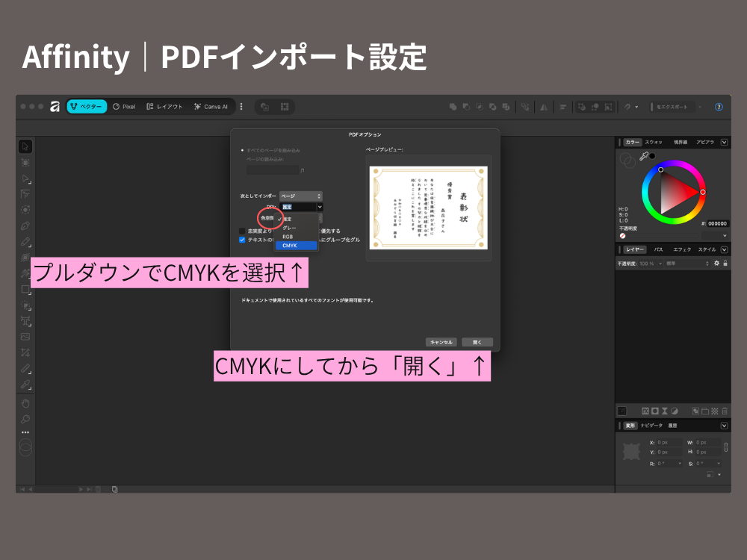Choose CMYK in color space list
This screenshot has height=560, width=747.
click(x=296, y=246)
